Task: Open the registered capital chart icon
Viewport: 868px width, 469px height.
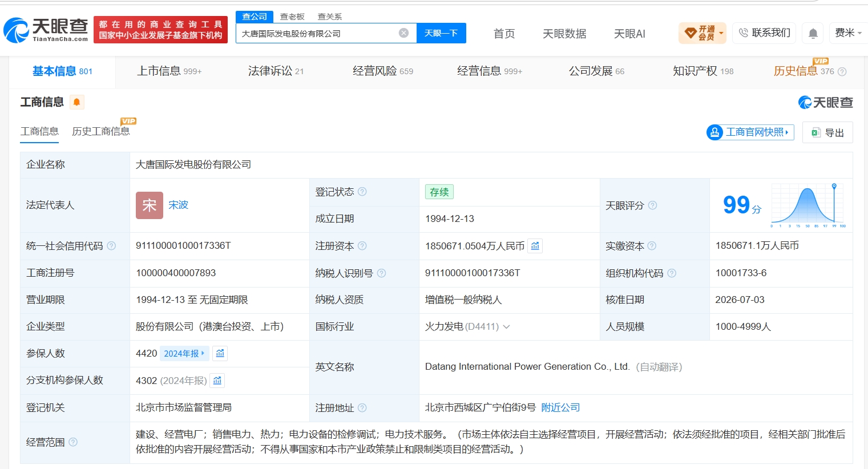Action: pyautogui.click(x=535, y=246)
